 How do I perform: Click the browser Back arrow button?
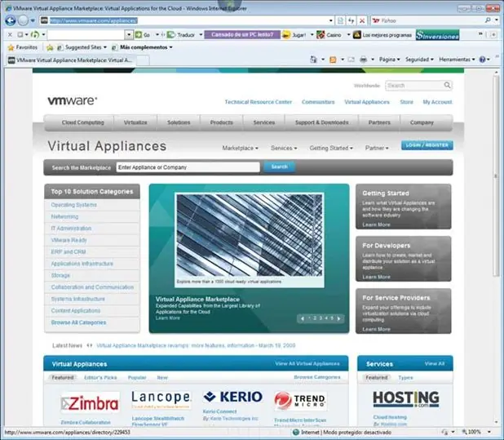11,20
